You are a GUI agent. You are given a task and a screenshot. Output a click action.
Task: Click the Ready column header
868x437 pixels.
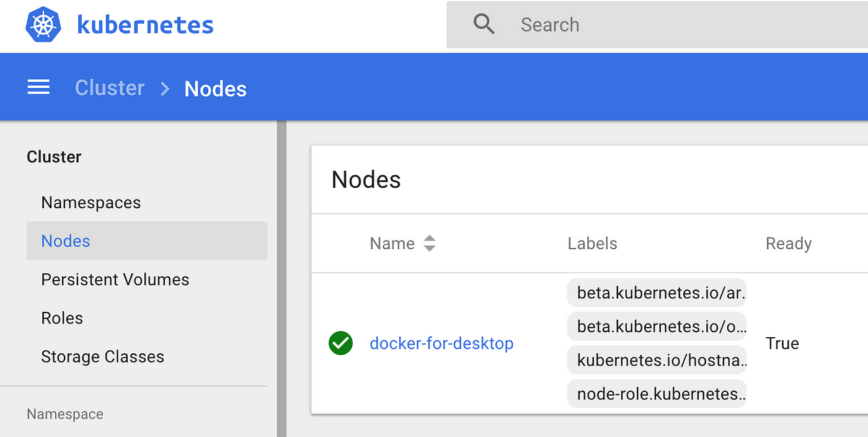coord(789,244)
